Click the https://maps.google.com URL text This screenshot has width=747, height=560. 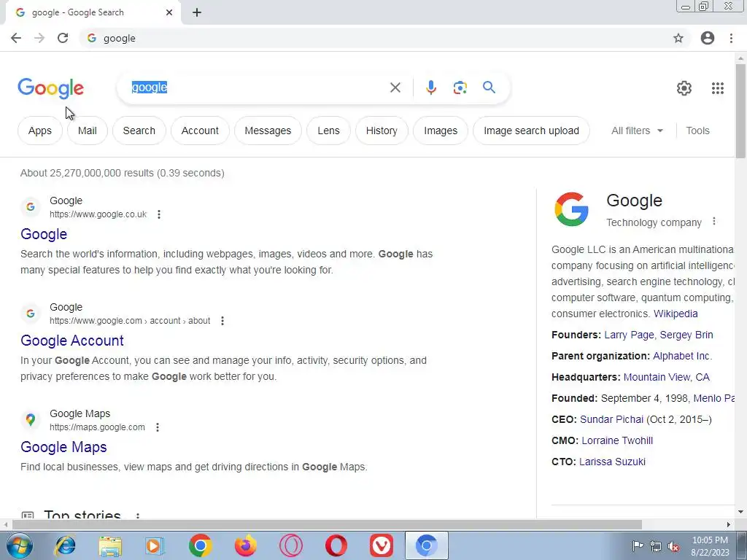97,427
